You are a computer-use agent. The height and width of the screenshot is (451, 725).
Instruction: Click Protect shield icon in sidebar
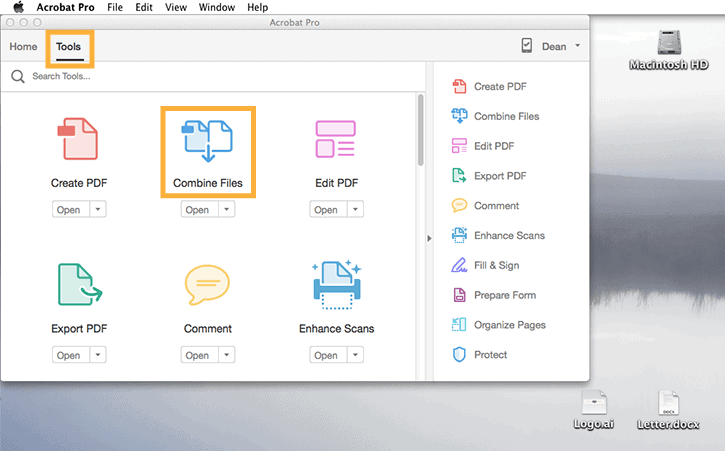pyautogui.click(x=459, y=355)
